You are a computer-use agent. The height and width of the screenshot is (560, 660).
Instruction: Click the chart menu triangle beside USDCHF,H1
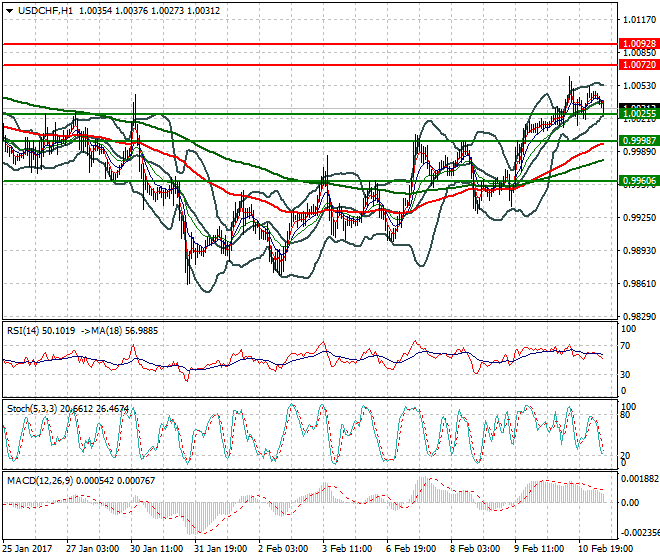(x=10, y=11)
